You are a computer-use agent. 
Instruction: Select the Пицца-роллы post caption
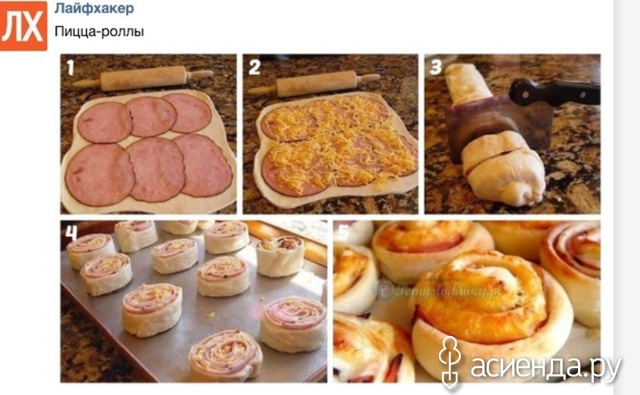(x=99, y=31)
